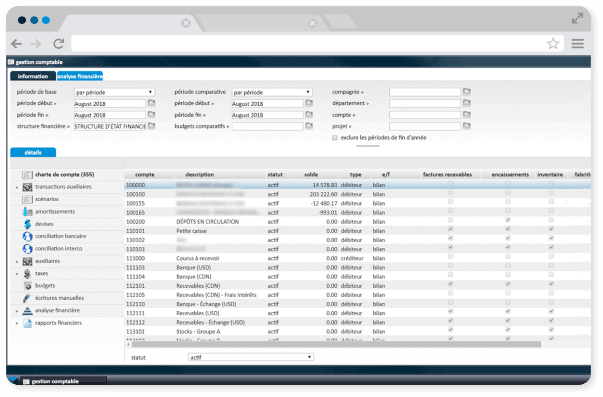Open the période de base dropdown
Screen dimensions: 603x397
[114, 92]
